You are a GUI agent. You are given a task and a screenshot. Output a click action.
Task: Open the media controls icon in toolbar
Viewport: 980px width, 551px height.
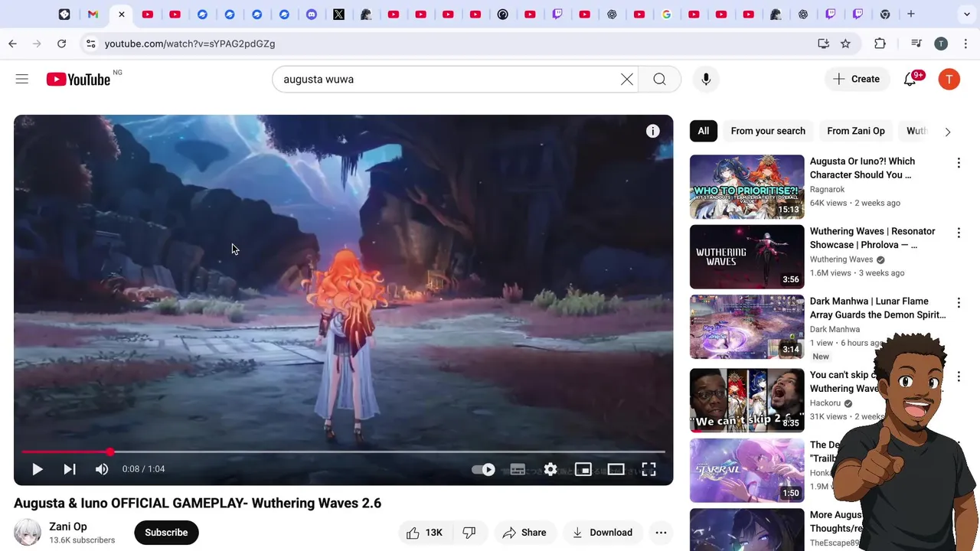pyautogui.click(x=916, y=44)
